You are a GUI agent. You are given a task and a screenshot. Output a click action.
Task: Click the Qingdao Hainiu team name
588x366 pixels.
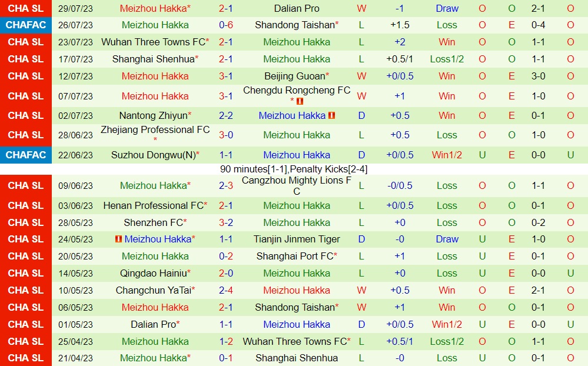(x=154, y=274)
